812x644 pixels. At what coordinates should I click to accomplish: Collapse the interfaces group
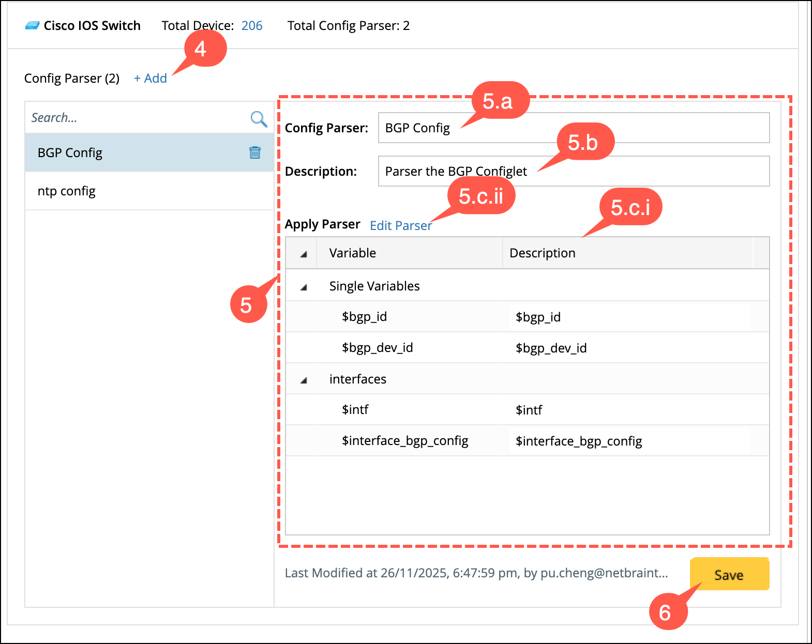click(x=304, y=380)
